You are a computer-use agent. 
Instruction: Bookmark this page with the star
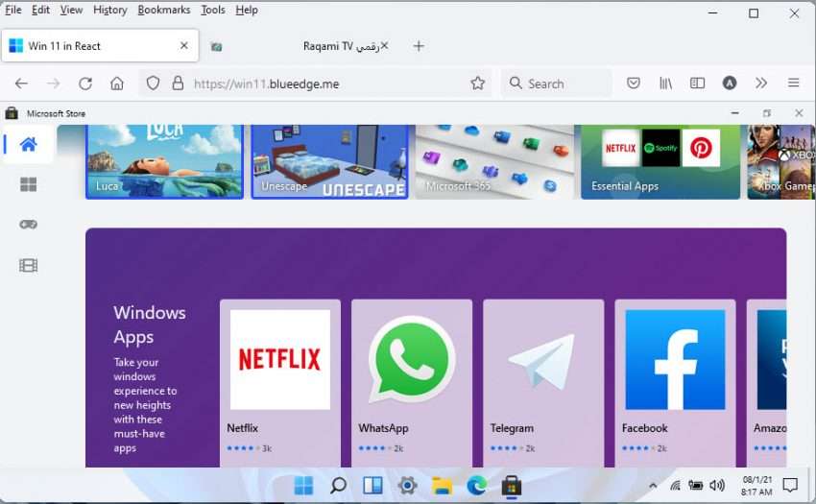(x=477, y=83)
